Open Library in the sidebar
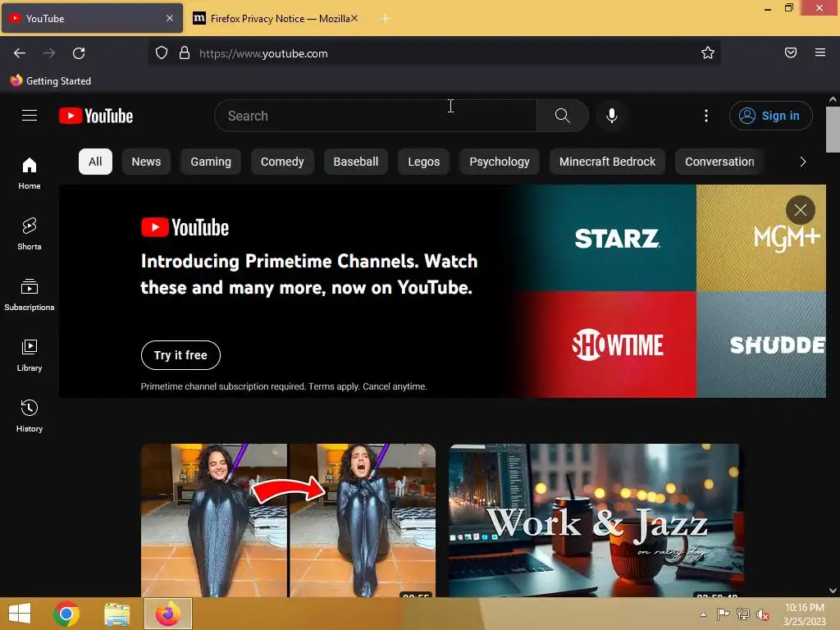The width and height of the screenshot is (840, 630). click(30, 355)
